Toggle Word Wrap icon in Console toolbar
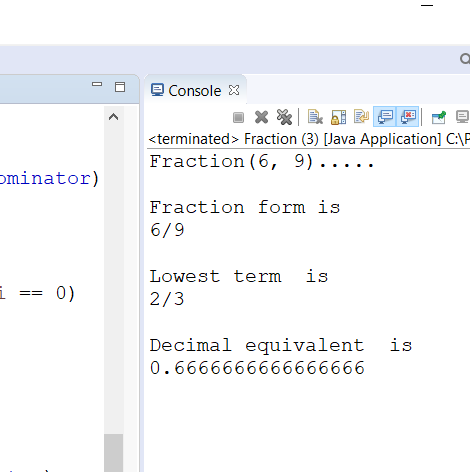This screenshot has width=470, height=472. (x=361, y=117)
